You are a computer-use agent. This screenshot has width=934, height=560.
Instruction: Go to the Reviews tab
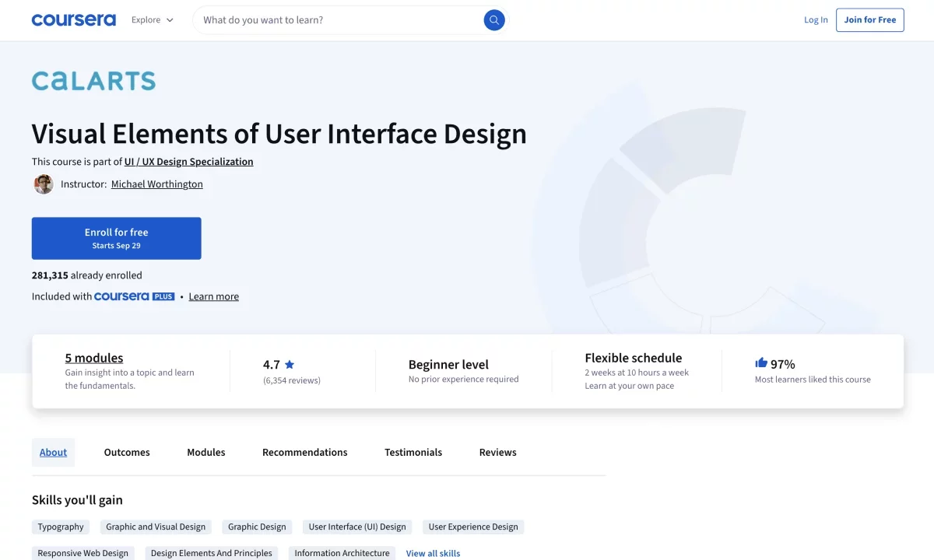(497, 452)
